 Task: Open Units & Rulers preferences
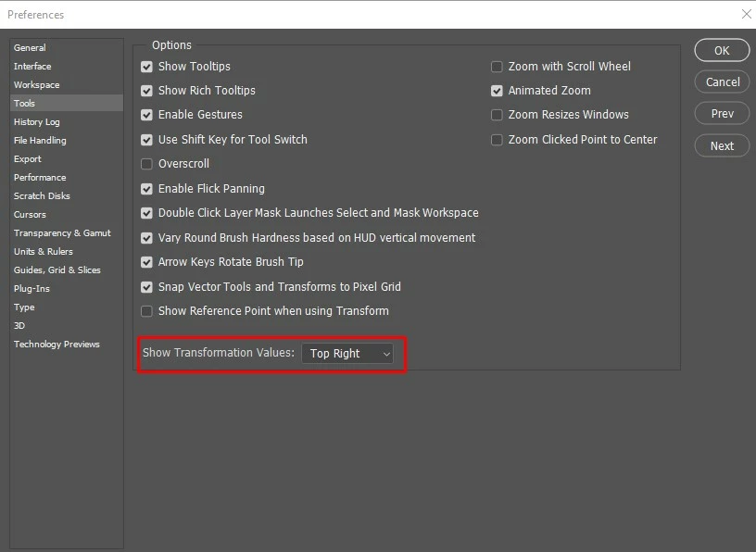tap(67, 252)
